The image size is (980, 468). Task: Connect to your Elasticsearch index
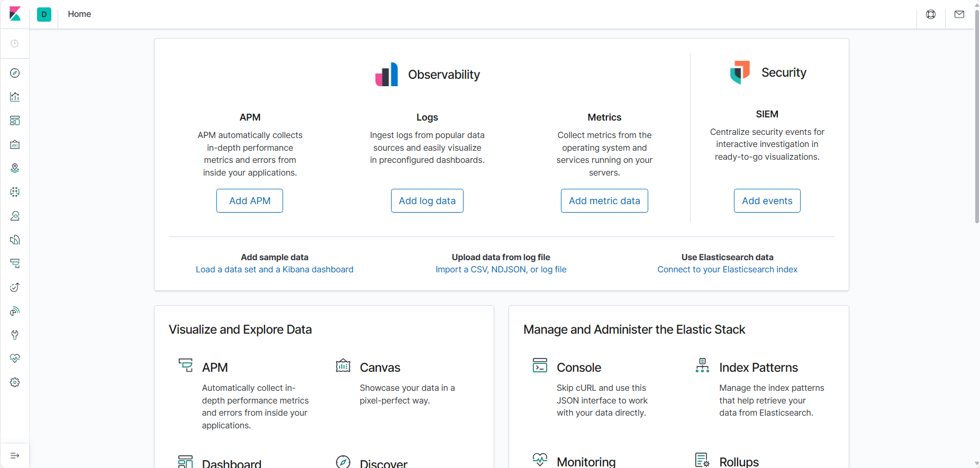[x=728, y=270]
